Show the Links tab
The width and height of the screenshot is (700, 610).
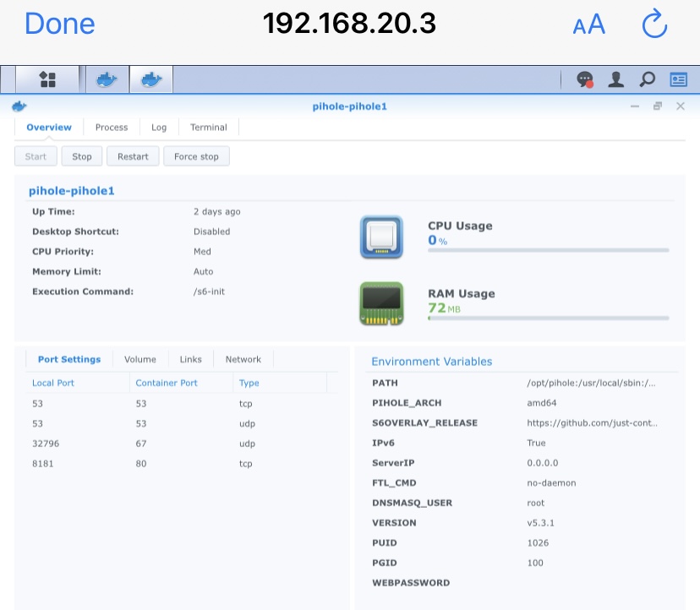[190, 360]
